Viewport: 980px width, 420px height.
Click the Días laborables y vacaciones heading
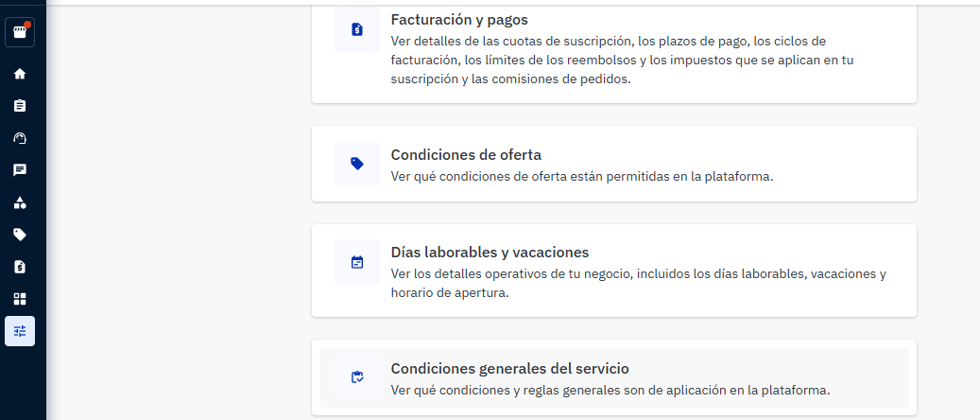(x=490, y=253)
